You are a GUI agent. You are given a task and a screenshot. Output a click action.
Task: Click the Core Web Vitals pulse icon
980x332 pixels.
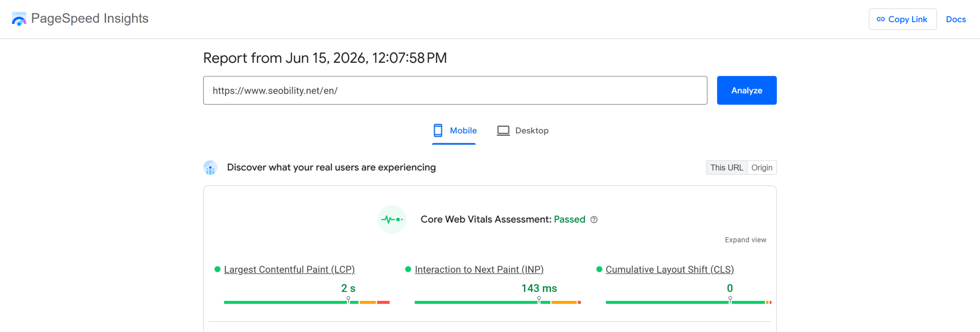coord(392,219)
